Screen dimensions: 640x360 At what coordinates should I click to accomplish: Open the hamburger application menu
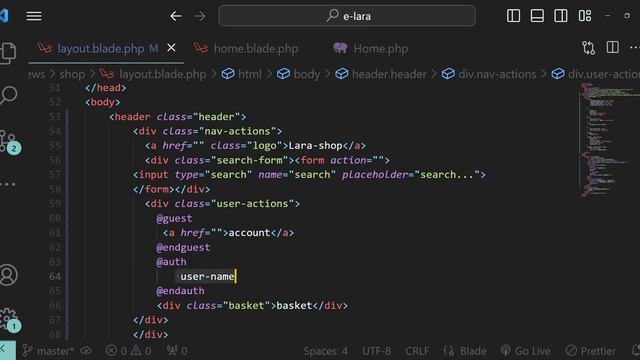[34, 16]
